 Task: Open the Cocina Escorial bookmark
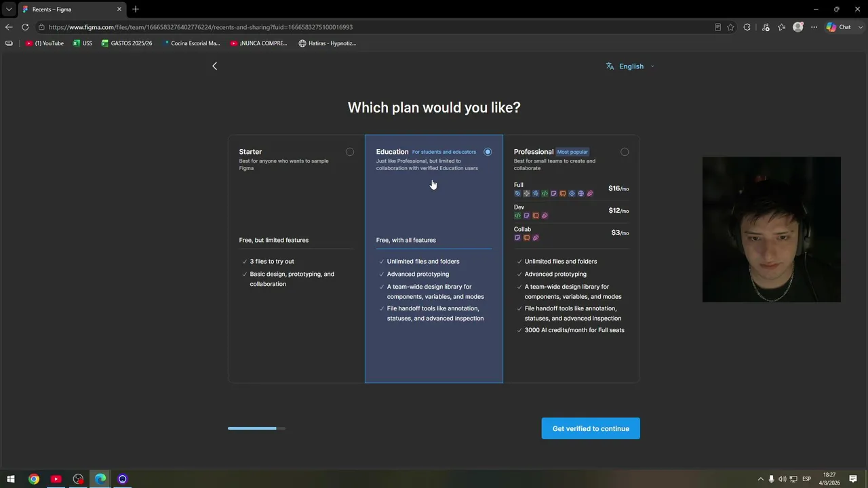coord(191,43)
